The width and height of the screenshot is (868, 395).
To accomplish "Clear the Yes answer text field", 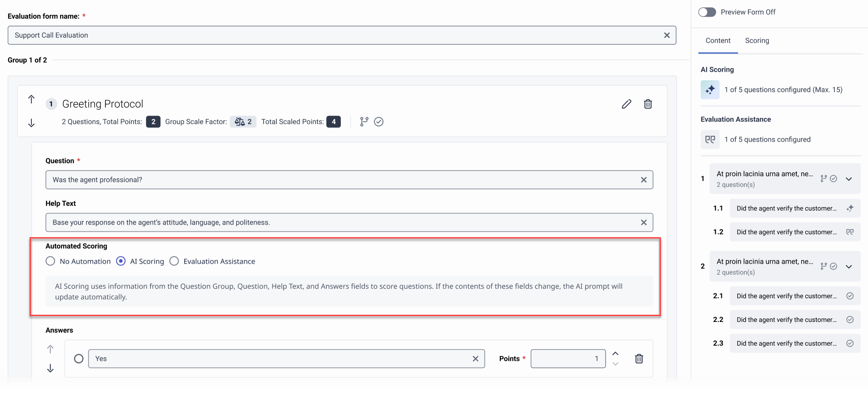I will (x=475, y=359).
